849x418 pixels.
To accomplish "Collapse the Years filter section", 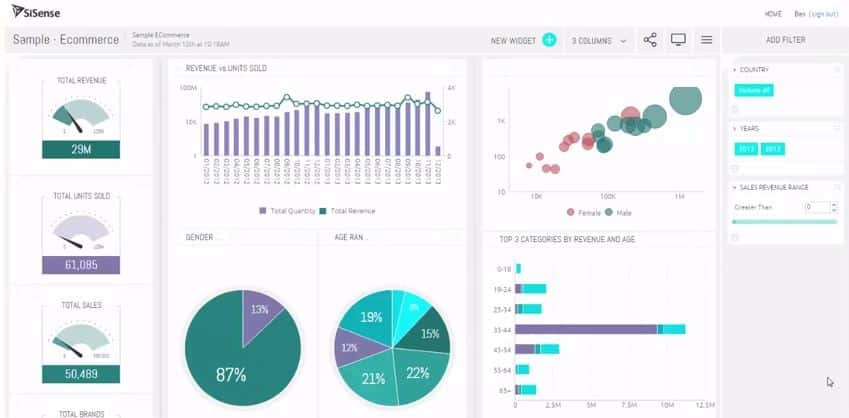I will [x=735, y=129].
